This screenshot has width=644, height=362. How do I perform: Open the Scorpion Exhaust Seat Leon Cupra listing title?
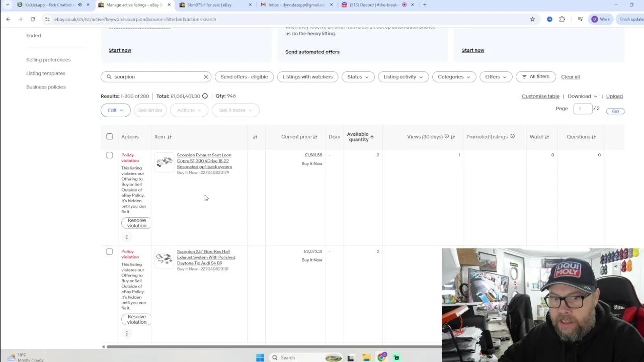click(204, 161)
